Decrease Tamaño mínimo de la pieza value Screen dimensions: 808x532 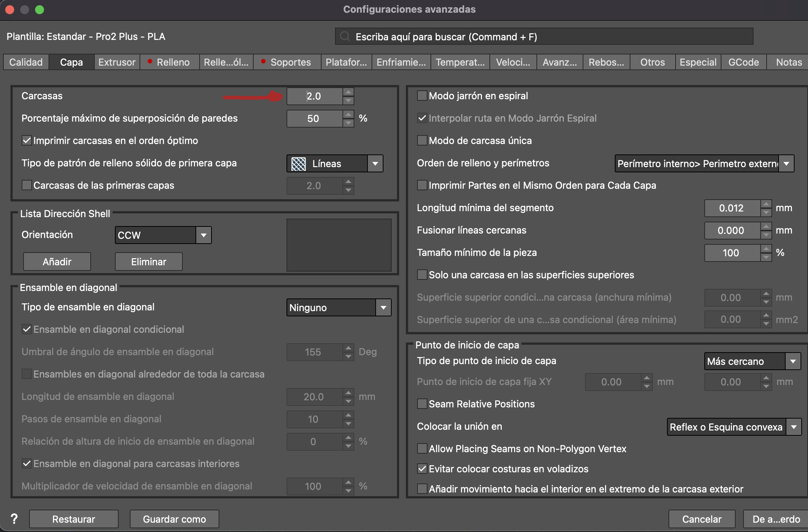(x=766, y=257)
